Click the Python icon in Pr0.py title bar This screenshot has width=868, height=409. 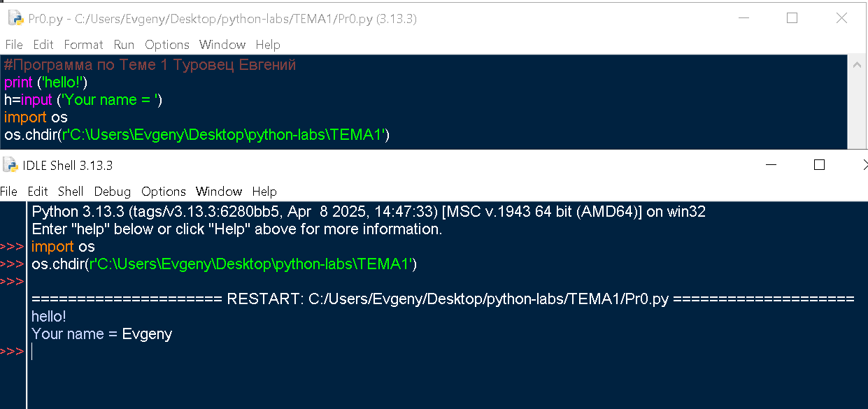15,19
